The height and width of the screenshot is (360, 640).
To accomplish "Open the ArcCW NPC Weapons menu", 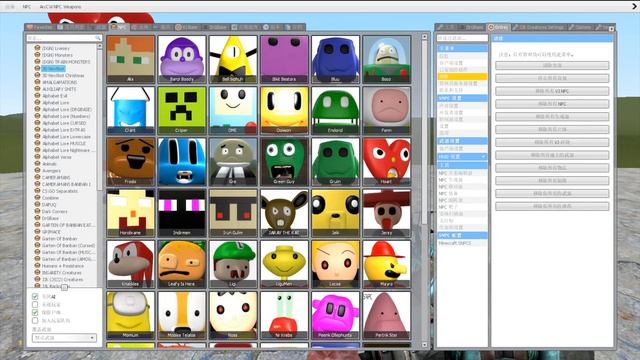I will 60,7.
